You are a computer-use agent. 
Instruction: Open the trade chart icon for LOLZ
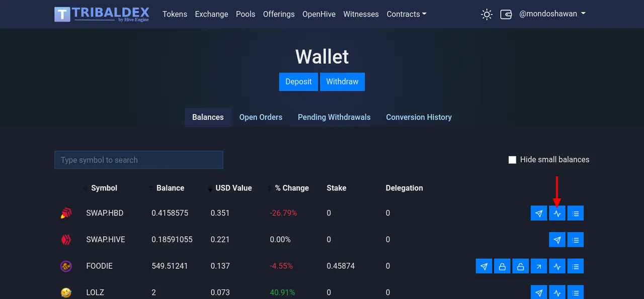tap(557, 292)
